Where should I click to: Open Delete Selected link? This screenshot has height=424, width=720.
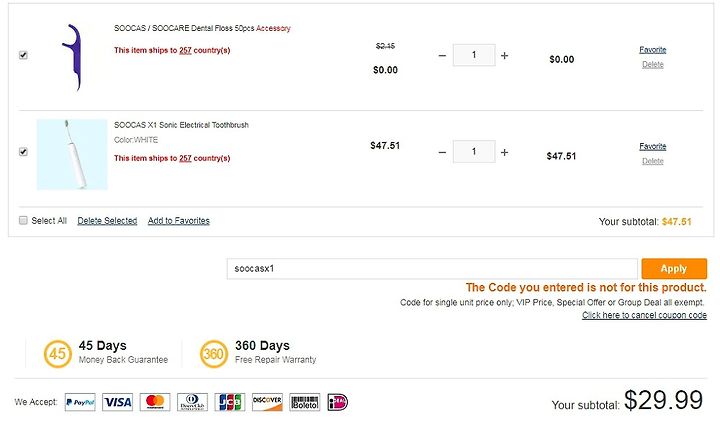click(107, 220)
